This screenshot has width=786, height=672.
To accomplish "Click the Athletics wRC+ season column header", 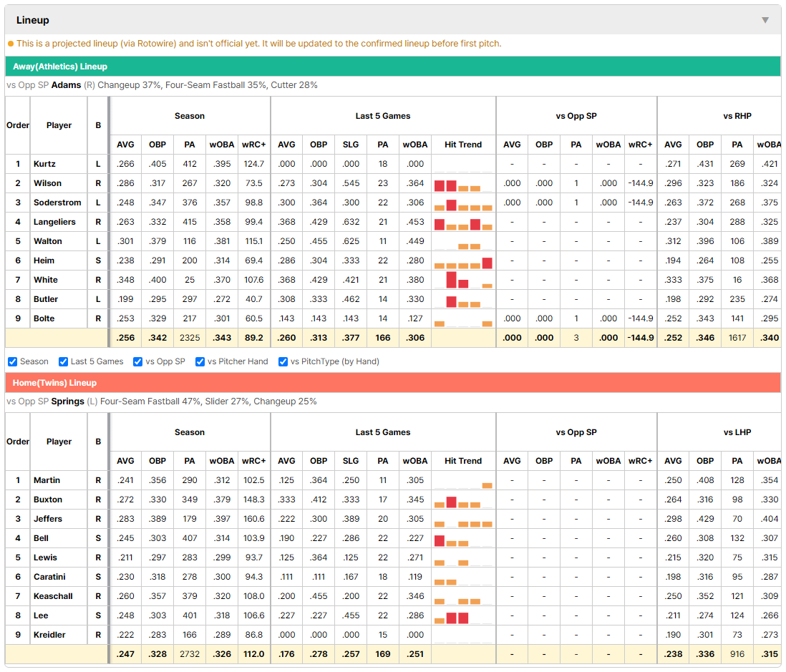I will point(253,145).
